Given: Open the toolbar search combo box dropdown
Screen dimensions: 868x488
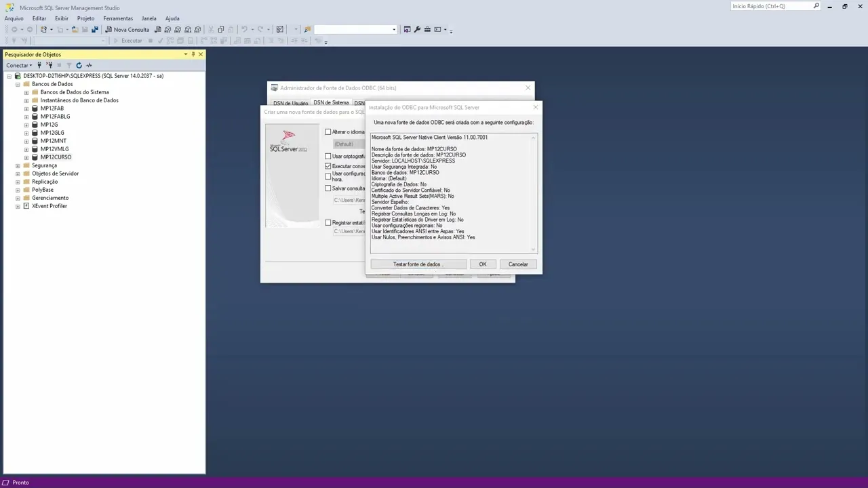Looking at the screenshot, I should pyautogui.click(x=394, y=29).
